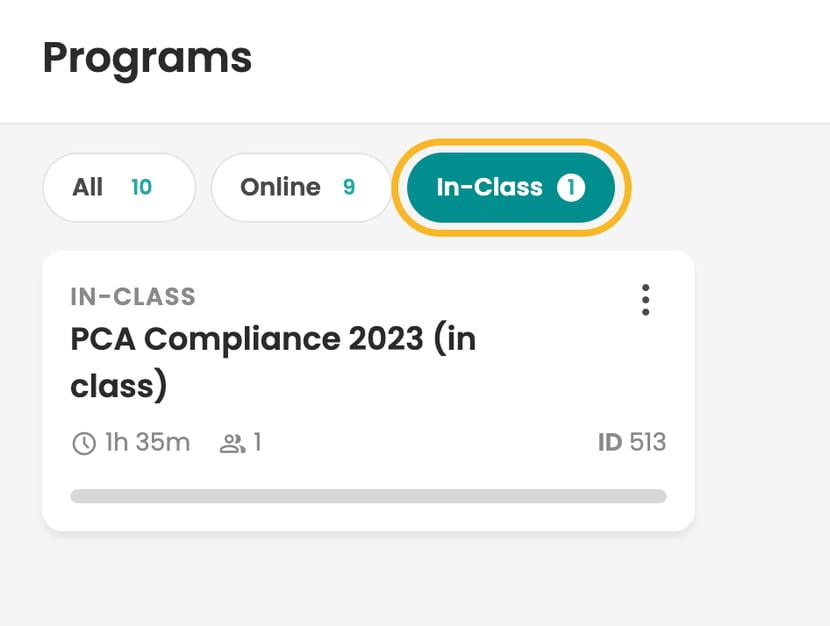Click the All tab count number 10
Screen dimensions: 830x626
tap(141, 187)
